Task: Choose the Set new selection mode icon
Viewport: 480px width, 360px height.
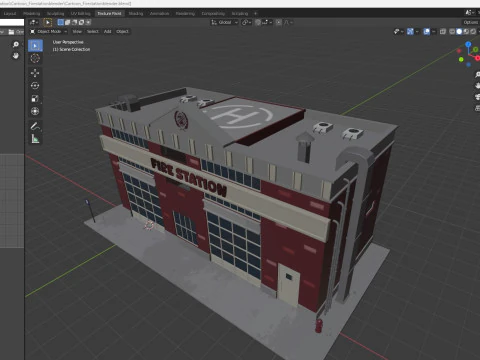Action: tap(60, 22)
